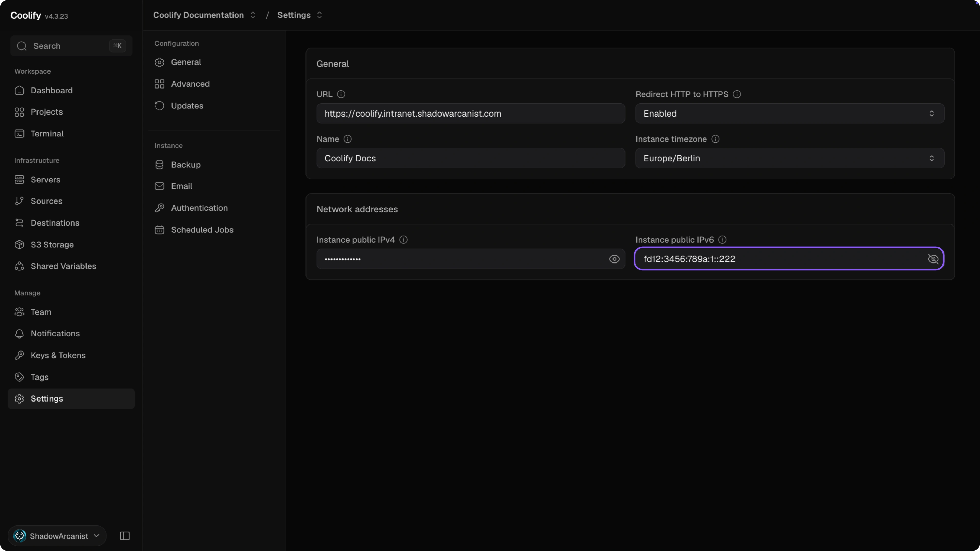Click the S3 Storage cube icon
Screen dimensions: 980x551
click(x=19, y=245)
